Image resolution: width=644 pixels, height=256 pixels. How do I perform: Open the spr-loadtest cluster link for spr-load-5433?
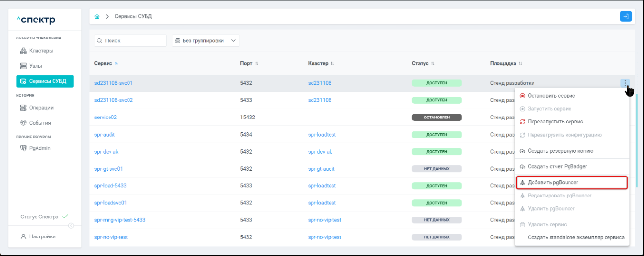[x=322, y=186]
